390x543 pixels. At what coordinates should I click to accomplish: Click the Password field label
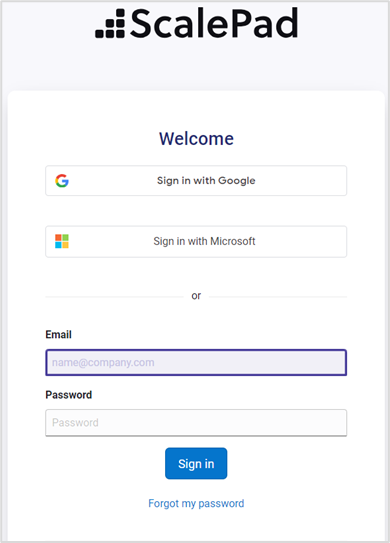69,395
